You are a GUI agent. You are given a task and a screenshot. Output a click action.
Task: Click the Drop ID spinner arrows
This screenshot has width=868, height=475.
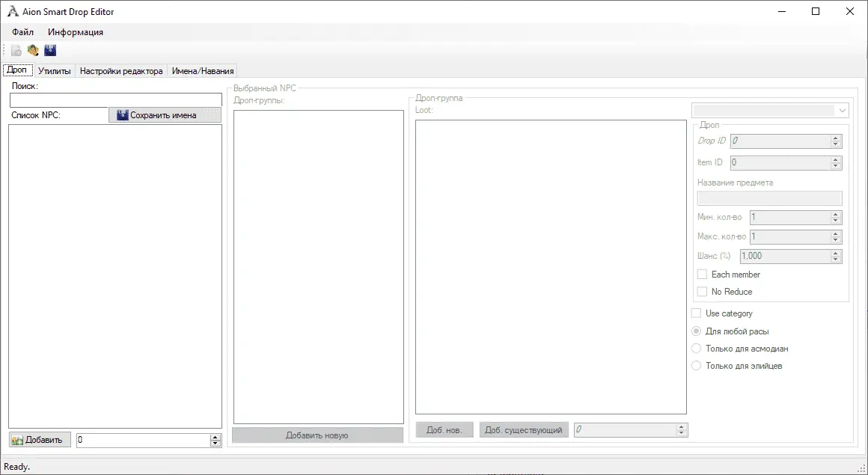(x=836, y=141)
